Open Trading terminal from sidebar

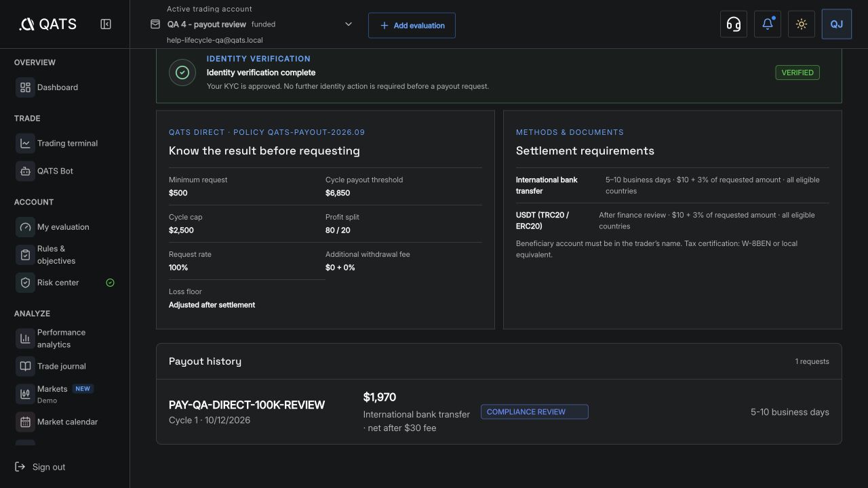coord(67,143)
